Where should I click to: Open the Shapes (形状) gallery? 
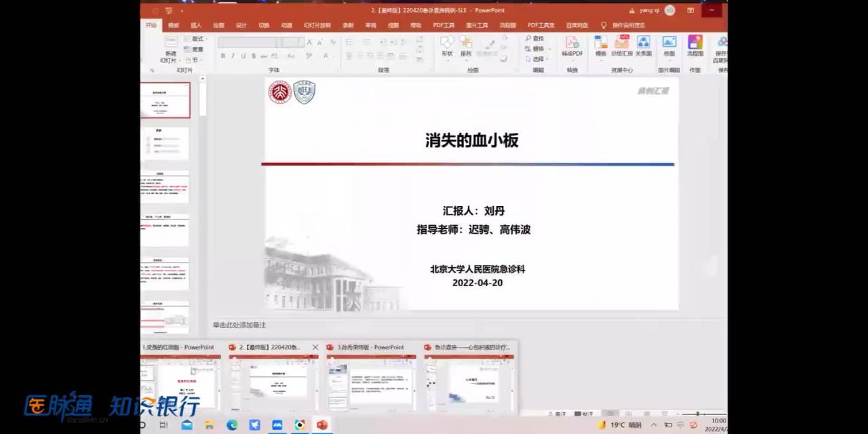tap(447, 43)
